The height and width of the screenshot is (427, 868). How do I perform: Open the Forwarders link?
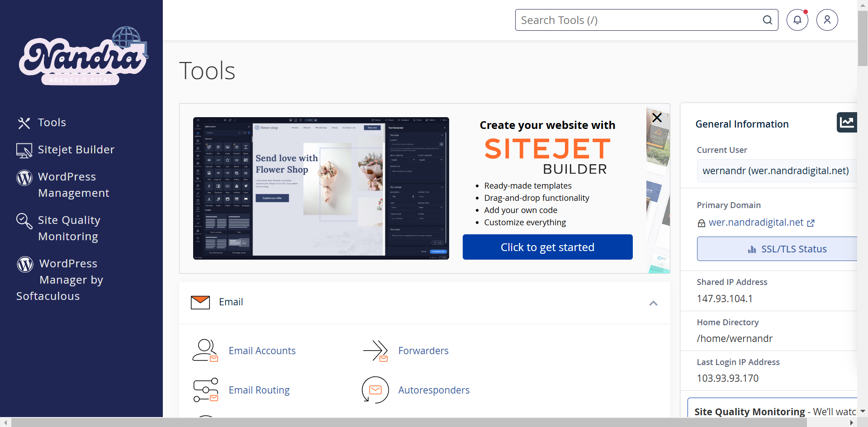point(423,351)
